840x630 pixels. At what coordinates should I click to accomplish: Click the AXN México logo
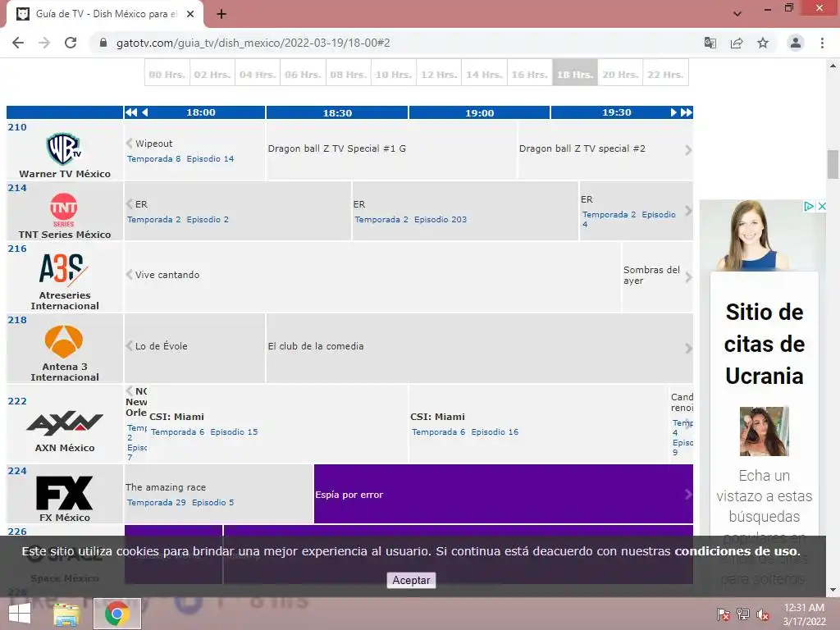point(64,423)
